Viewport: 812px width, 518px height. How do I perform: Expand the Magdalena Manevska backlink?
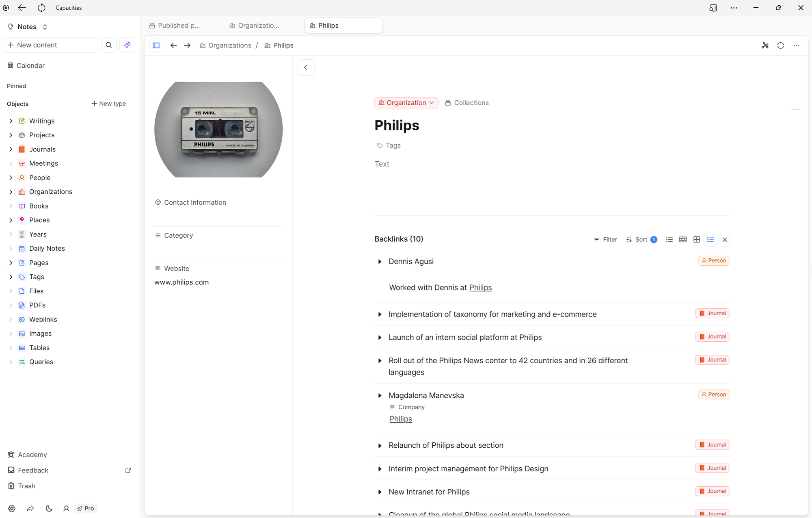(380, 396)
